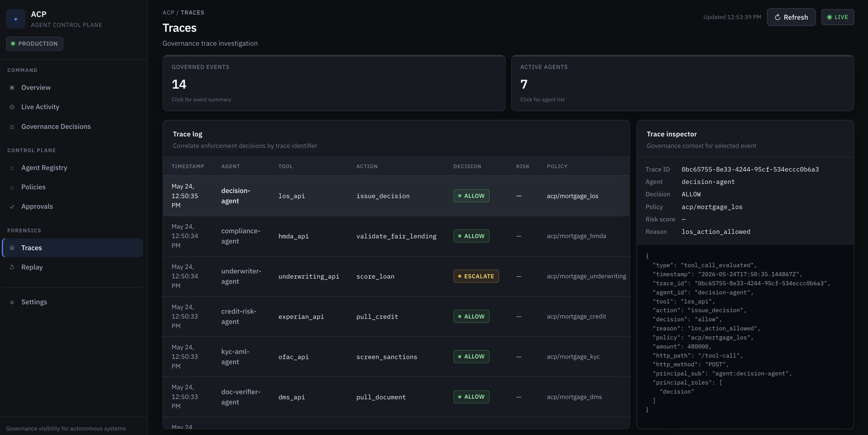Open the Active Agents list card
This screenshot has width=868, height=435.
[x=683, y=83]
